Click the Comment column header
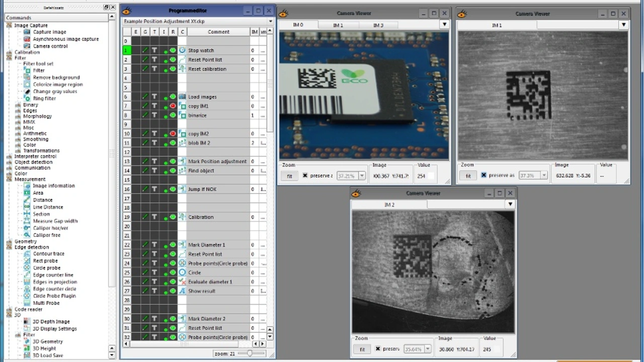 coord(218,32)
